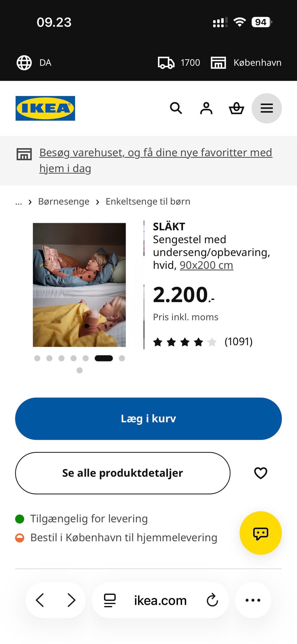This screenshot has width=297, height=644.
Task: Go to Enkeltsenge til børn breadcrumb
Action: coord(148,202)
